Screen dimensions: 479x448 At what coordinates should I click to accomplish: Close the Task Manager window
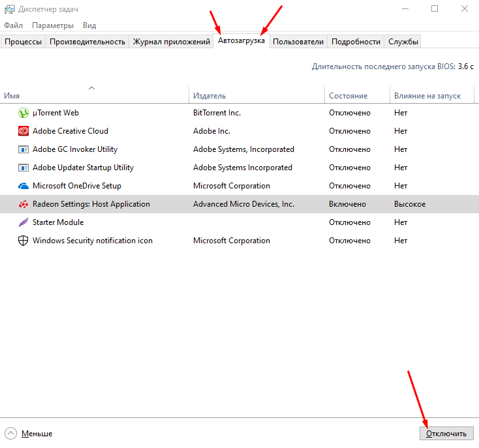click(x=465, y=9)
